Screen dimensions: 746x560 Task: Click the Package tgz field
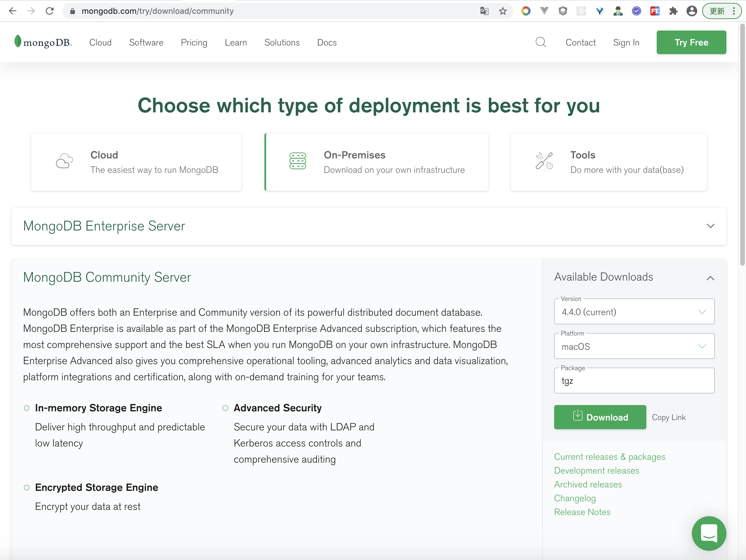[x=634, y=381]
